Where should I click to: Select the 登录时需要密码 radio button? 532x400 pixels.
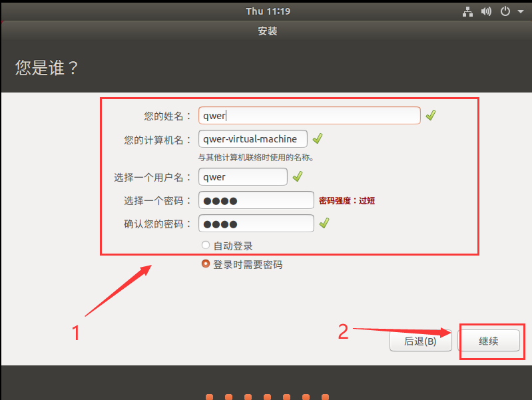coord(206,264)
